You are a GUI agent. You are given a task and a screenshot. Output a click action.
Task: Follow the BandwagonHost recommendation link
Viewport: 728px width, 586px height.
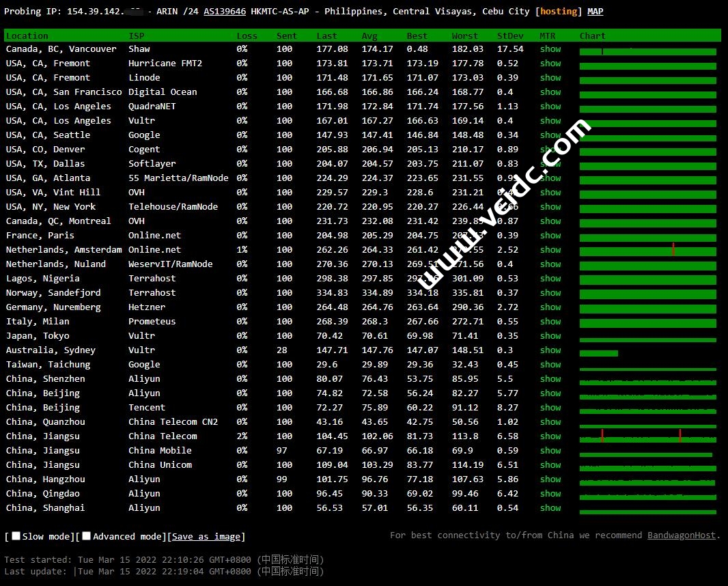[x=681, y=535]
